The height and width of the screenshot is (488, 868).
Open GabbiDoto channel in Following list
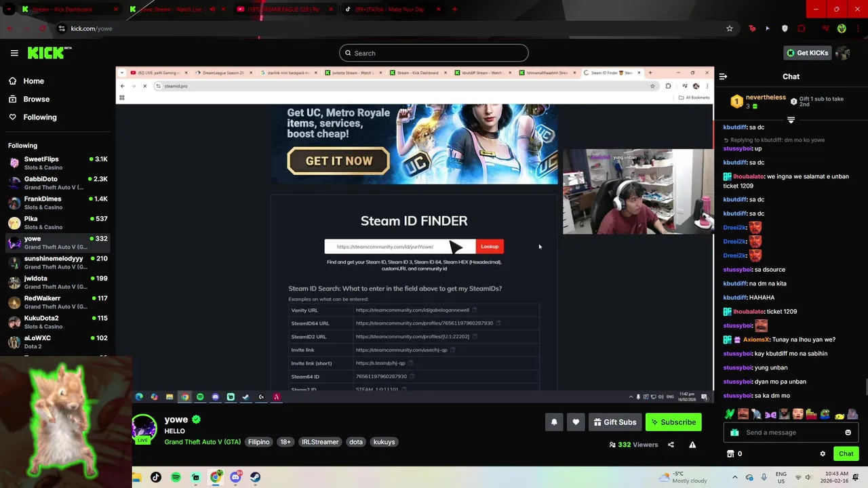58,183
